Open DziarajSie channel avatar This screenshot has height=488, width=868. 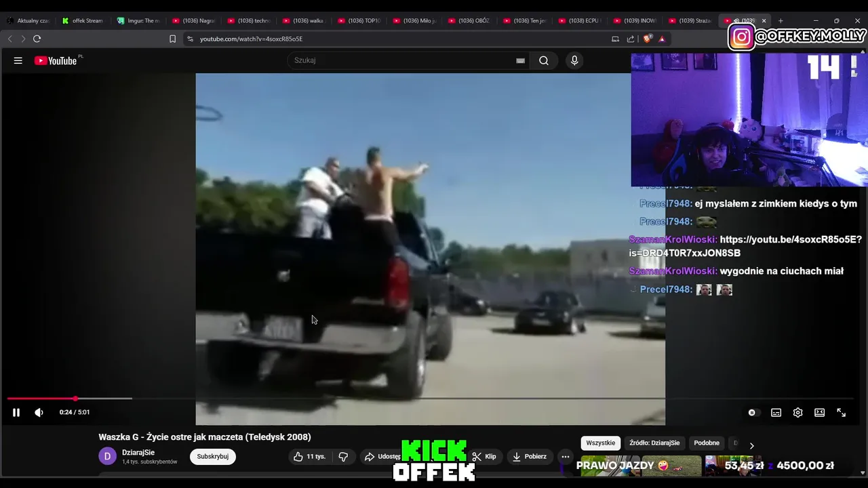pyautogui.click(x=108, y=456)
